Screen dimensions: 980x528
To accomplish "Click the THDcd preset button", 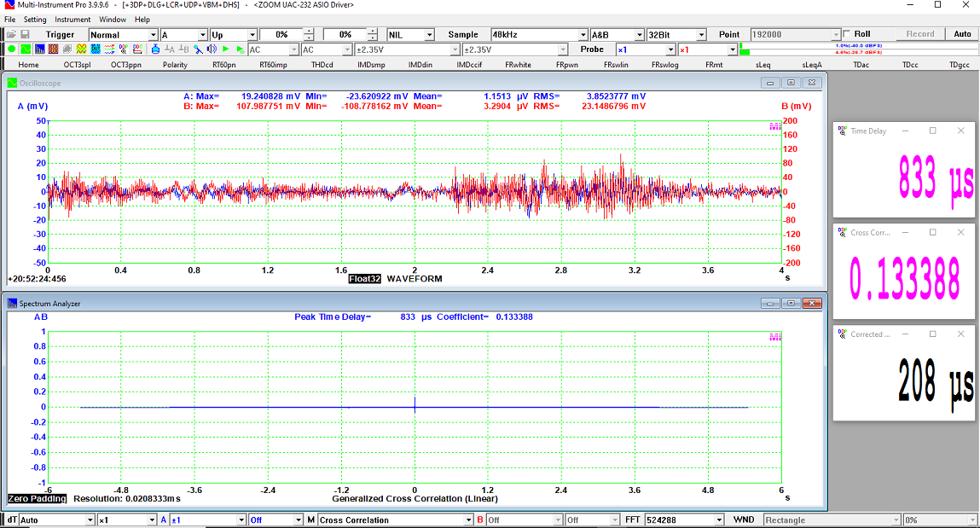I will (x=322, y=65).
